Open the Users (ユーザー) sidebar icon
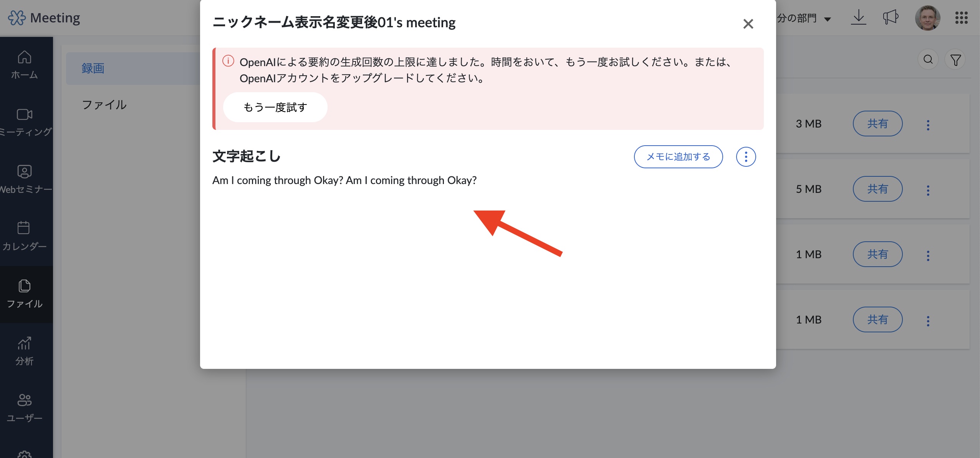Image resolution: width=980 pixels, height=458 pixels. [x=24, y=400]
